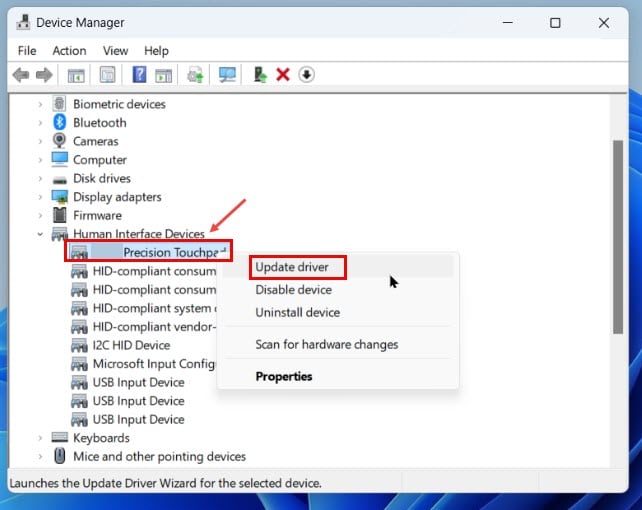Expand the Biometric devices node
The height and width of the screenshot is (510, 642).
(40, 104)
